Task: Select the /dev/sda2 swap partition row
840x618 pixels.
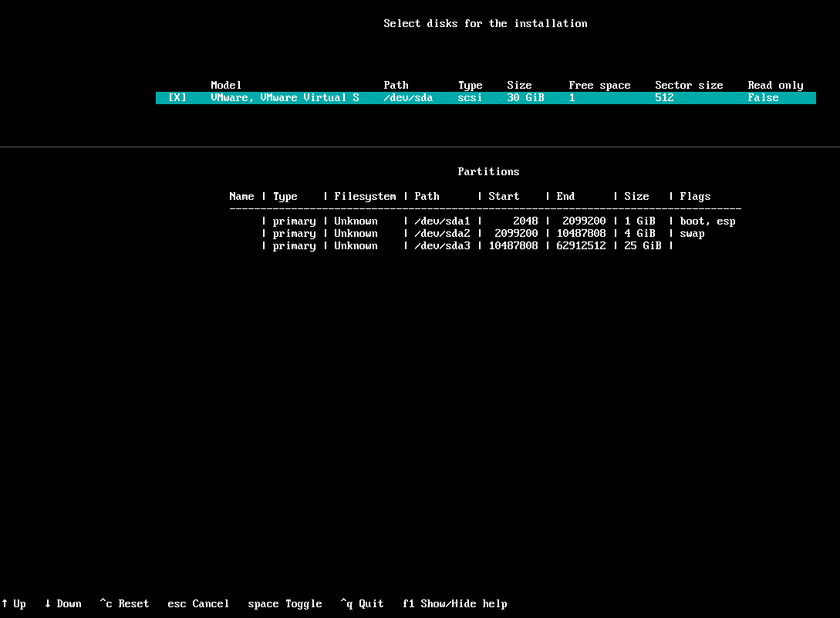Action: coord(442,234)
